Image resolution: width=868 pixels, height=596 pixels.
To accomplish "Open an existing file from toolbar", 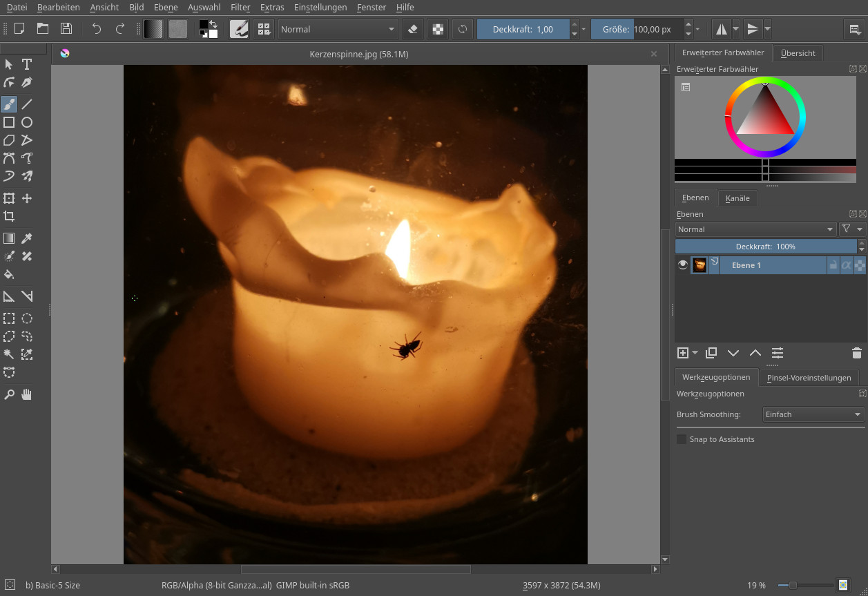I will 43,29.
